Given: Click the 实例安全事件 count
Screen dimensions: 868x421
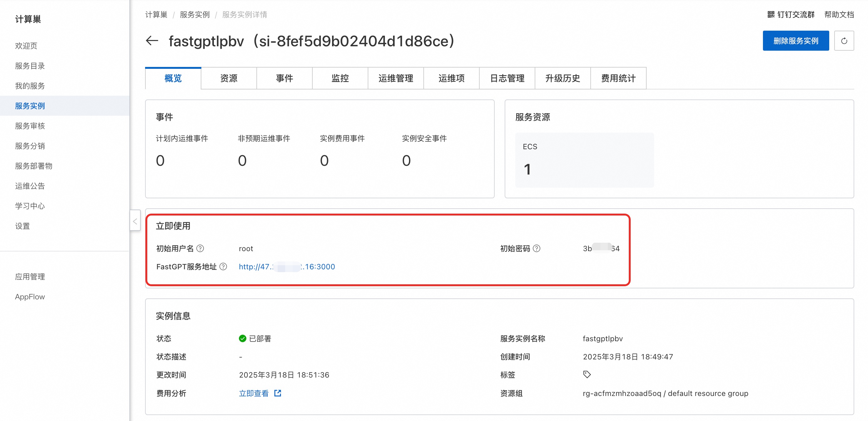Looking at the screenshot, I should click(x=406, y=160).
